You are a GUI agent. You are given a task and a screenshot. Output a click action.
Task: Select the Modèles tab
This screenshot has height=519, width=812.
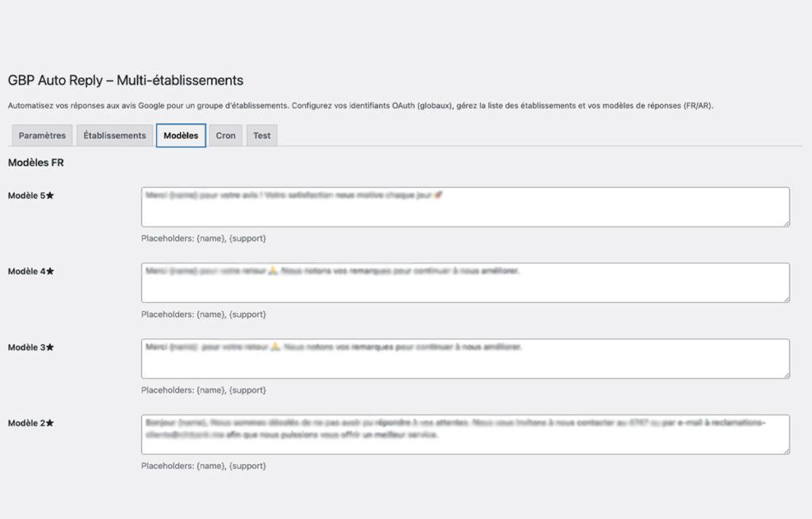[x=181, y=135]
